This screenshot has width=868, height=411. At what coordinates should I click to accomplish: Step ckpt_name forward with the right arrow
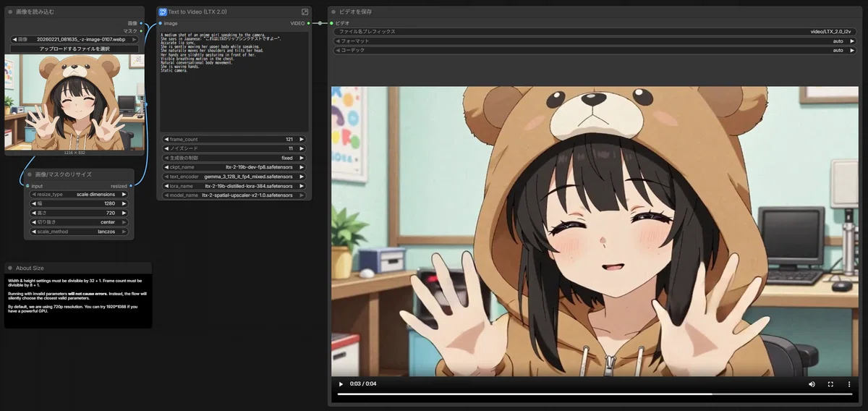302,167
